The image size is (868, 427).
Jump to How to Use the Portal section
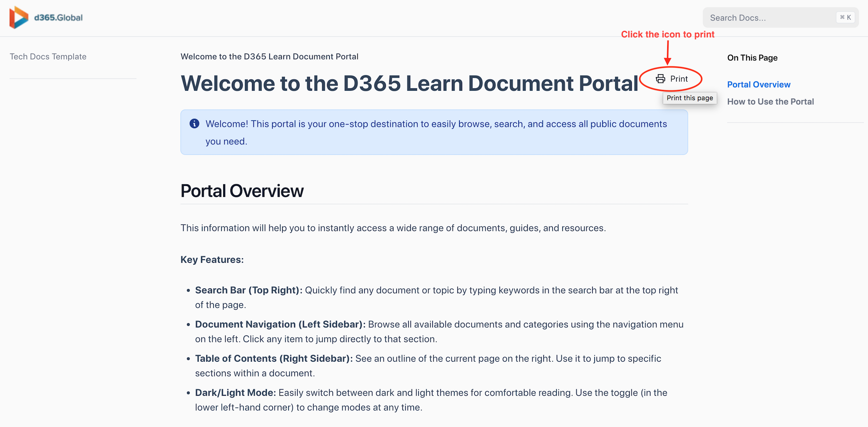tap(770, 102)
